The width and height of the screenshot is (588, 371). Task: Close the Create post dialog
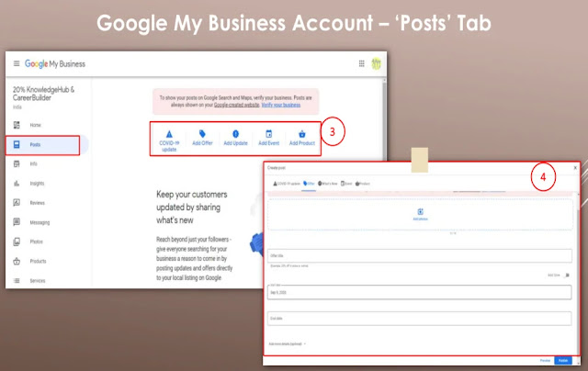(x=575, y=168)
